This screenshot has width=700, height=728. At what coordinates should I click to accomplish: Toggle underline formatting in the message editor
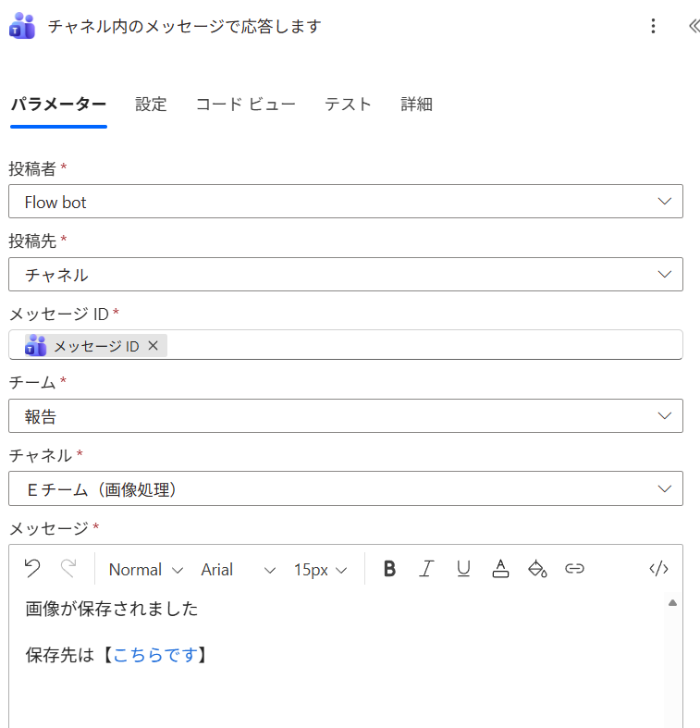pos(463,568)
